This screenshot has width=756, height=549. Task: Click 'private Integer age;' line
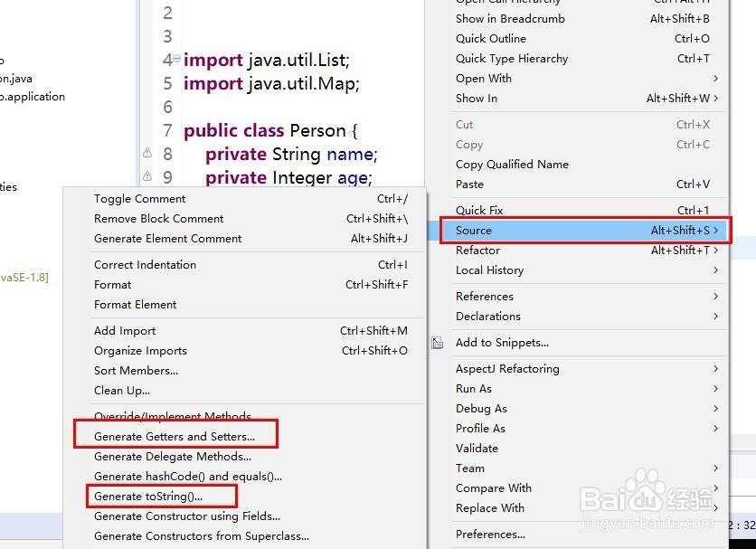coord(288,177)
